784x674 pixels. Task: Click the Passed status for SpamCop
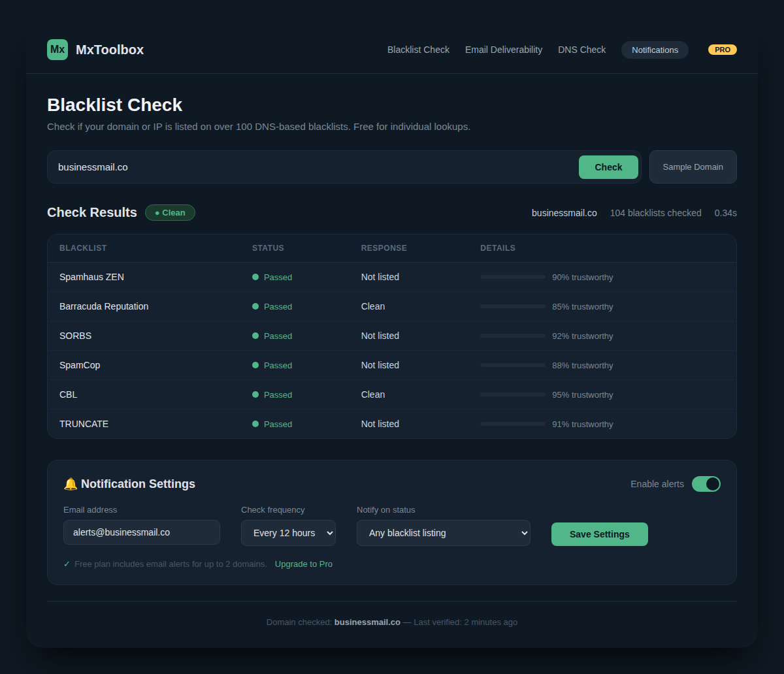pyautogui.click(x=278, y=365)
